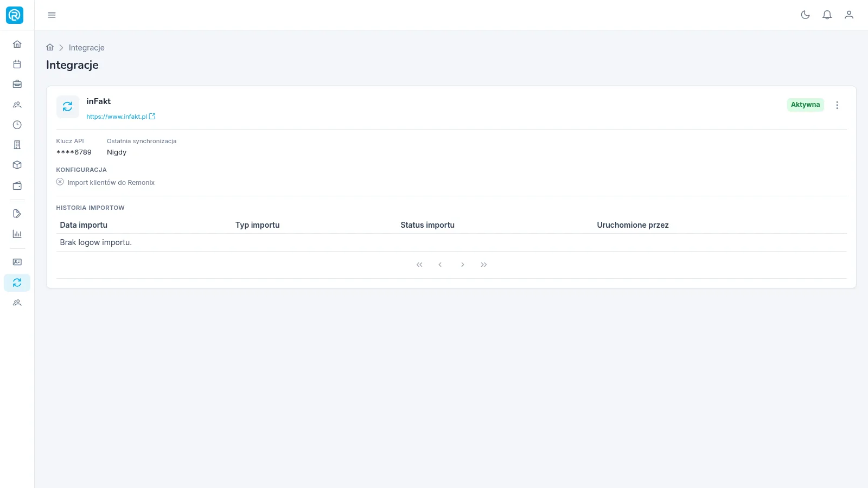Open the ID card icon in sidebar
This screenshot has width=868, height=488.
pyautogui.click(x=17, y=262)
